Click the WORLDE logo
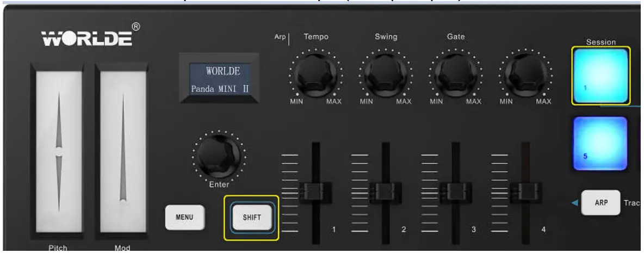Viewport: 644px width, 253px height. point(87,38)
